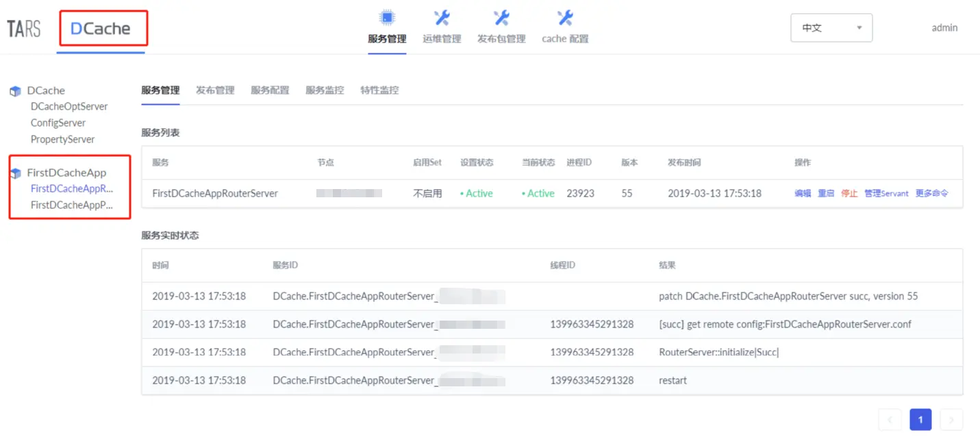
Task: Click version number 55 cell
Action: [627, 194]
